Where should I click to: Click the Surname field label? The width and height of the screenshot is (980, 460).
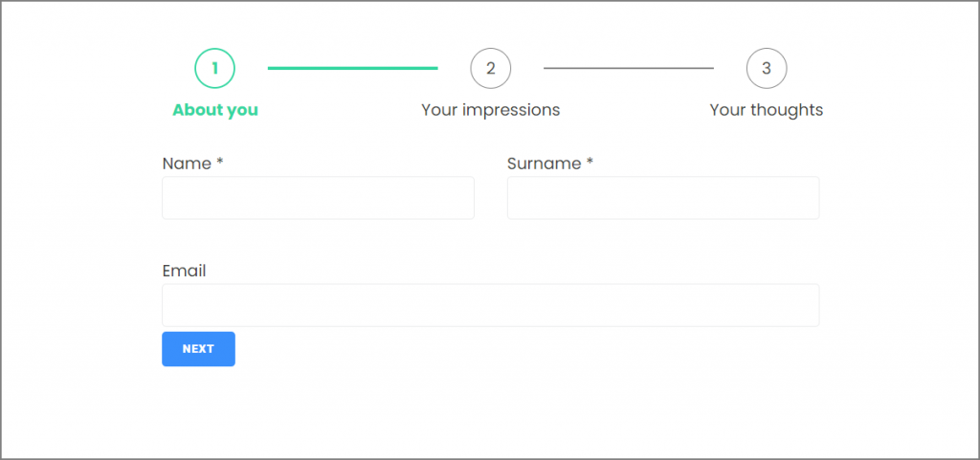tap(544, 164)
